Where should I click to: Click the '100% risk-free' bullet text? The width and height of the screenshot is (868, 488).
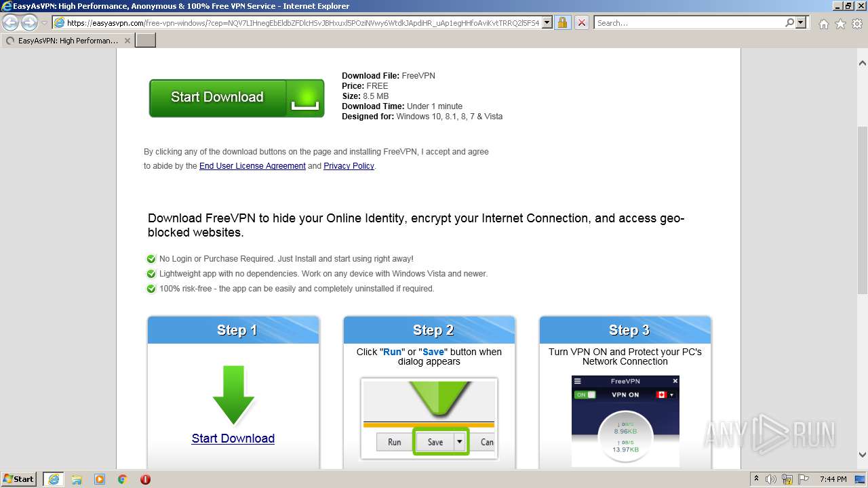tap(296, 289)
